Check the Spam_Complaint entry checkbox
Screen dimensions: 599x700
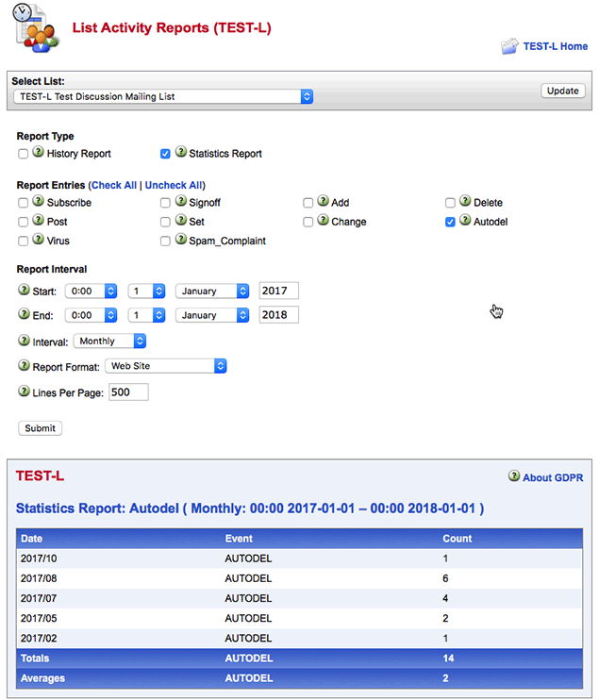point(165,242)
